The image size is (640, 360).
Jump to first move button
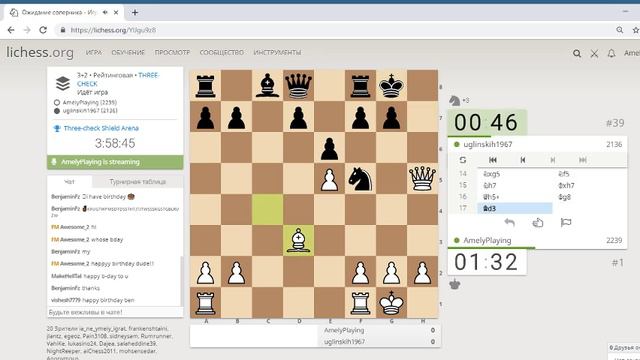click(493, 160)
